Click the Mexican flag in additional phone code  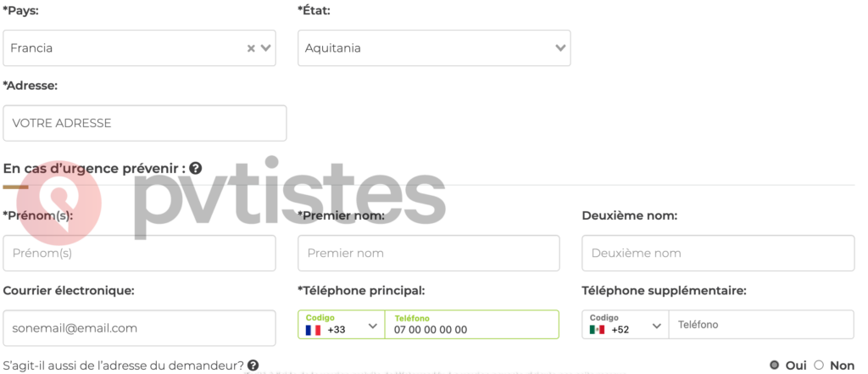point(597,330)
